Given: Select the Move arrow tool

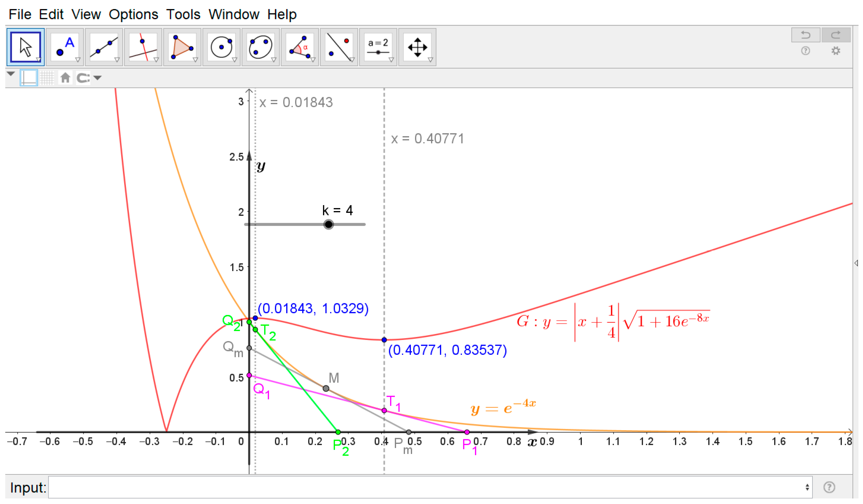Looking at the screenshot, I should (x=25, y=47).
